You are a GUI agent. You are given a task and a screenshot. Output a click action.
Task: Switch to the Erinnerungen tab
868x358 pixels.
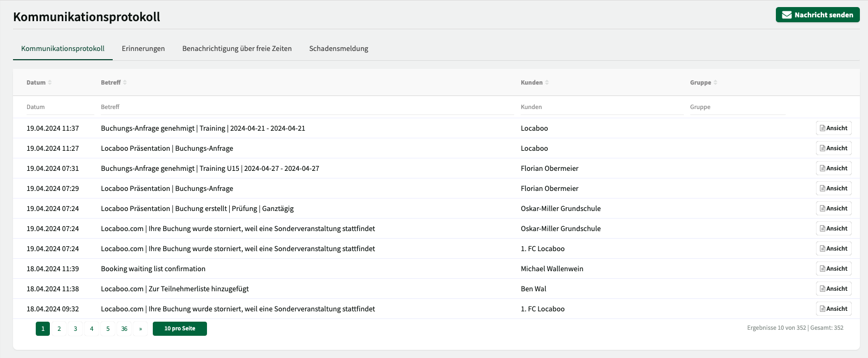(143, 48)
